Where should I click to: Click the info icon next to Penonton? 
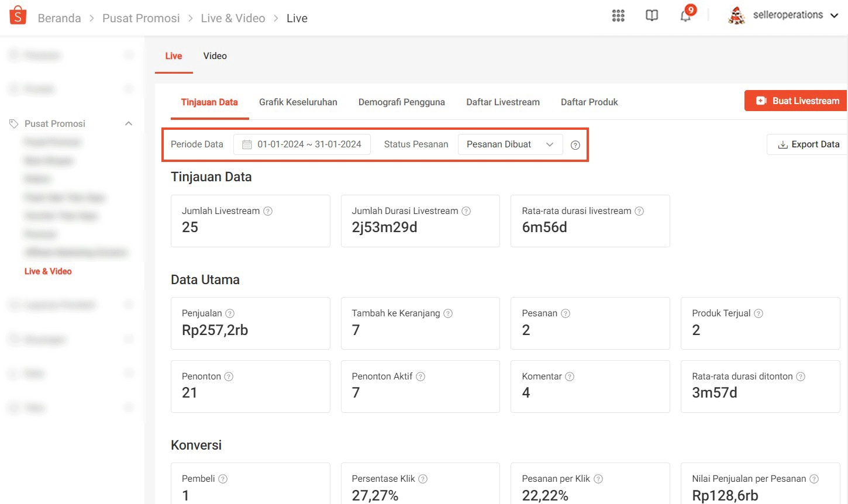229,377
